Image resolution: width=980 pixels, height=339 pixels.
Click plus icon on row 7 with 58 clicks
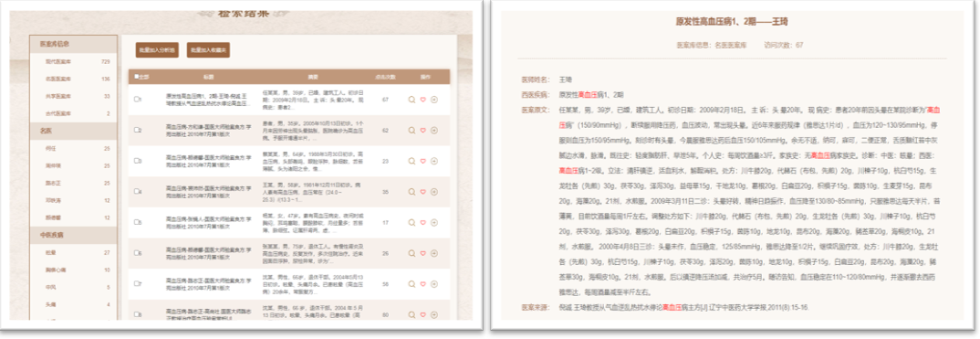tap(434, 284)
